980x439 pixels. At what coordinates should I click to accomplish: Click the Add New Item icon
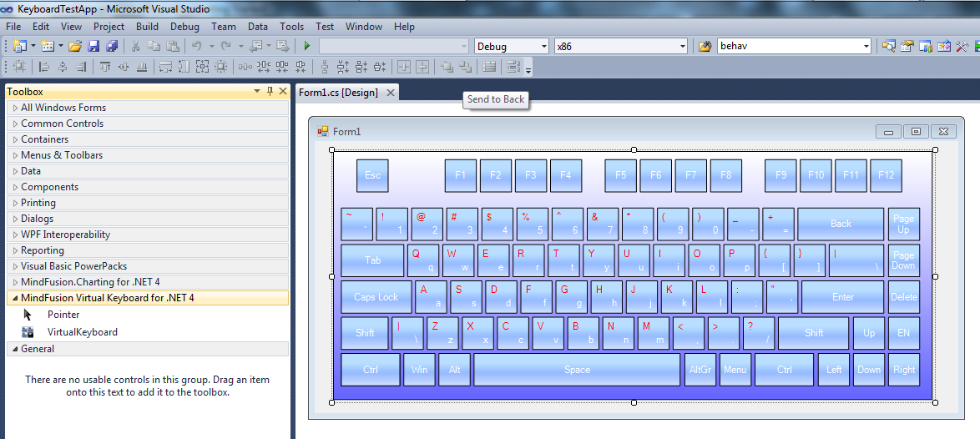(48, 46)
